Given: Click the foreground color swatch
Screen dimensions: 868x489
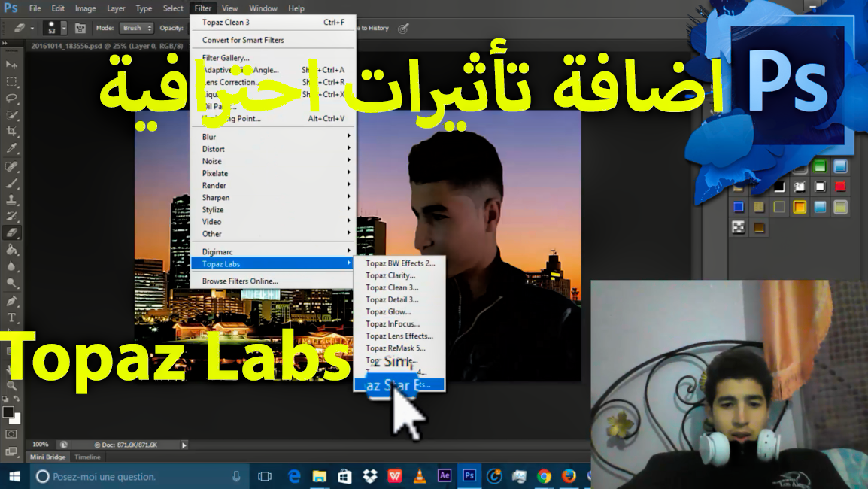Looking at the screenshot, I should (8, 412).
